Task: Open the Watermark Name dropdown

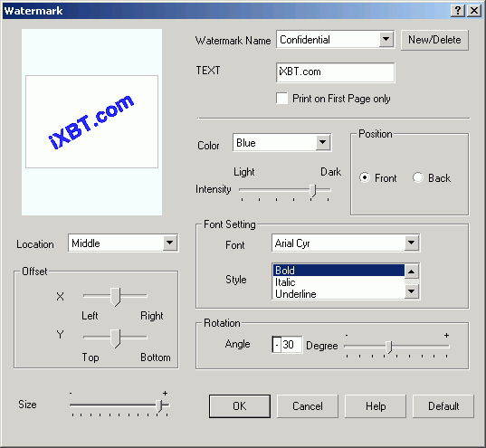Action: point(386,40)
